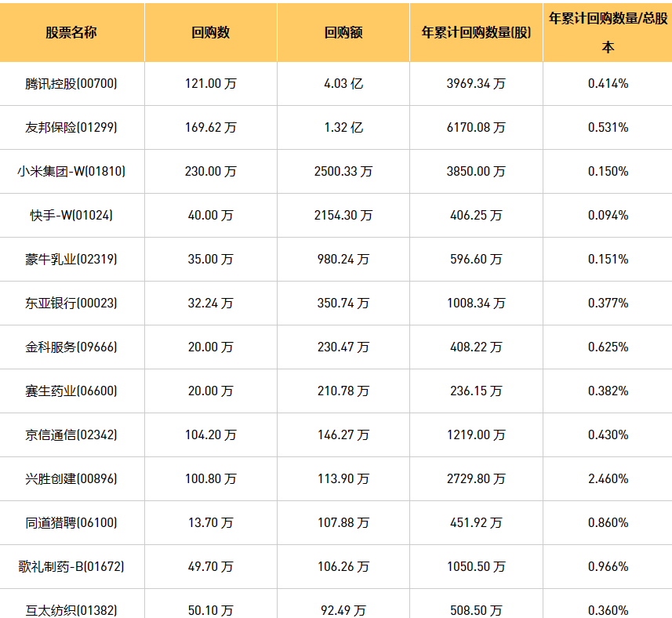This screenshot has width=672, height=618.
Task: Click the 年累计回购数量/总股本 column header
Action: (608, 32)
